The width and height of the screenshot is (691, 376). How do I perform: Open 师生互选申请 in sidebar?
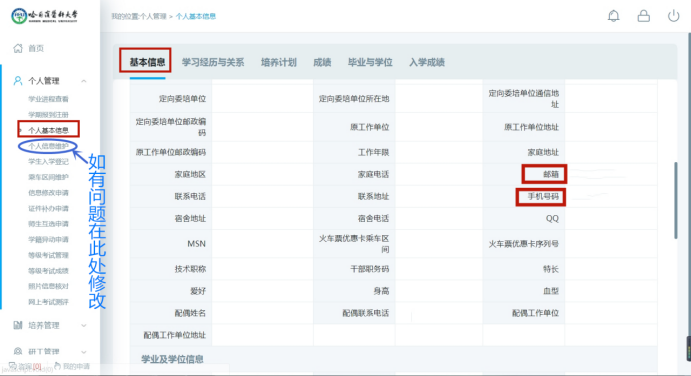tap(48, 223)
